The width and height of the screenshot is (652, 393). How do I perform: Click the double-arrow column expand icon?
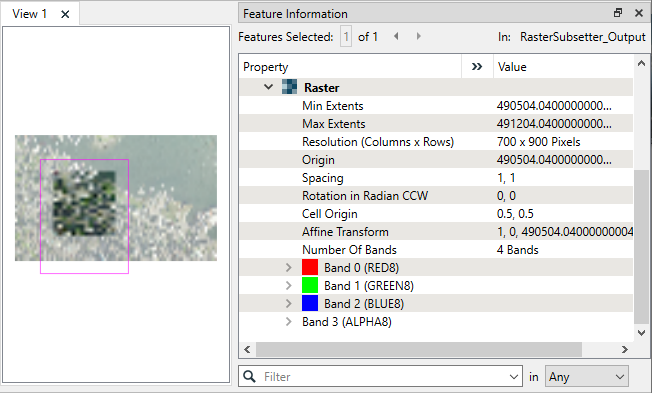(x=477, y=67)
